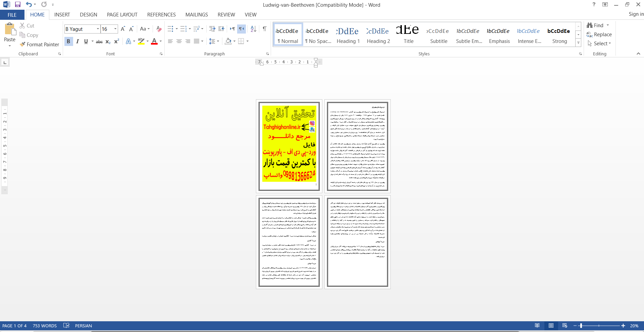Click the Format Painter tool
644x332 pixels.
(x=39, y=44)
